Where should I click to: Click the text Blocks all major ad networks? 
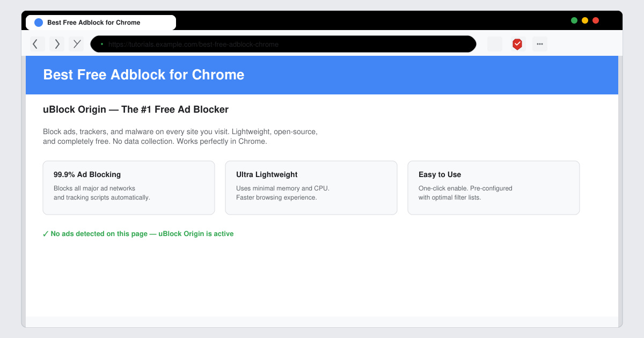tap(94, 188)
